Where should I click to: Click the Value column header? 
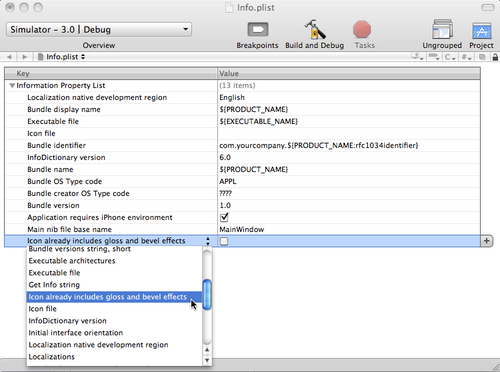pos(349,73)
